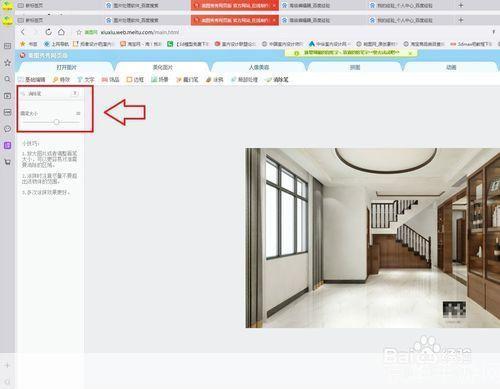Click the interior room image on canvas

pyautogui.click(x=373, y=238)
